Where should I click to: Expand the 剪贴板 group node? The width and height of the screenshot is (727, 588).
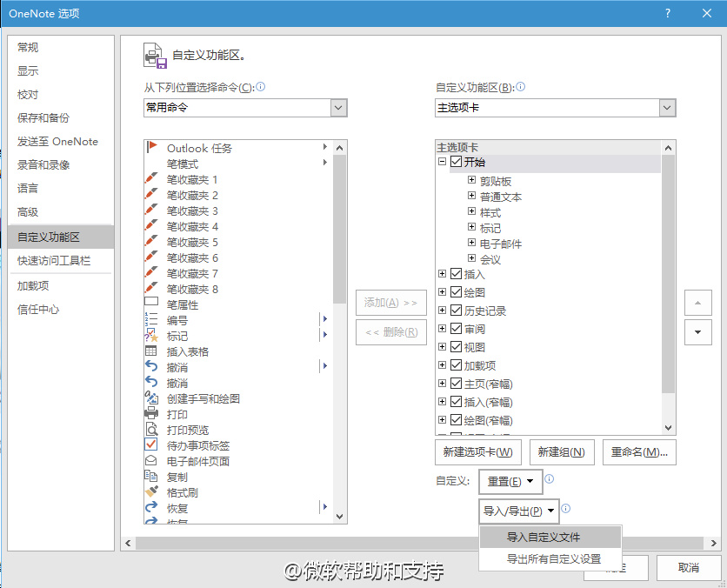click(471, 180)
